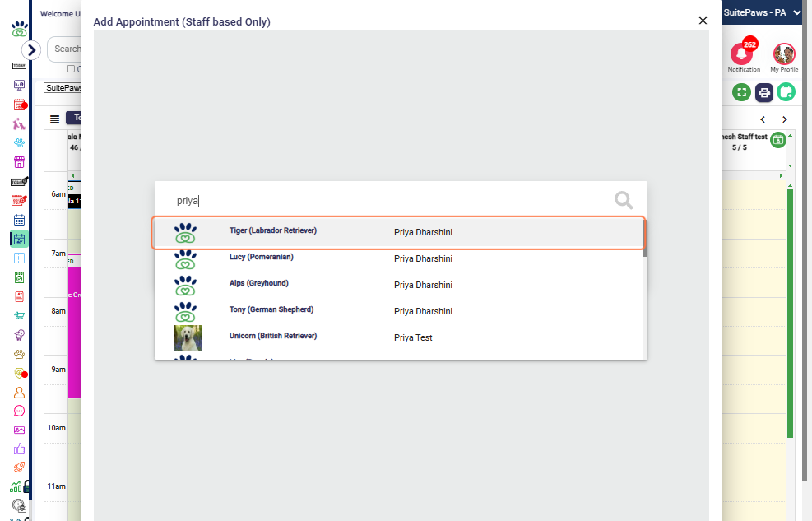Open the hamburger menu above the calendar
Viewport: 812px width, 521px height.
coord(54,119)
